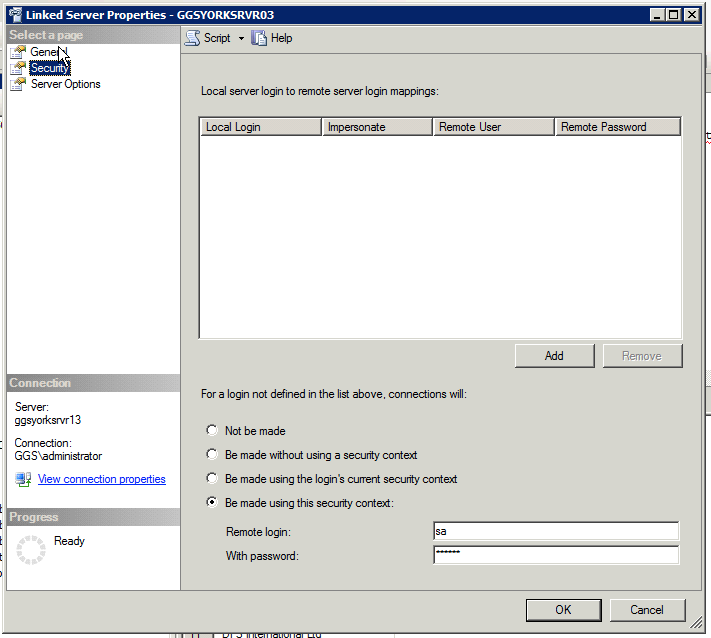Click the Server Options page icon
The height and width of the screenshot is (638, 711).
click(x=18, y=84)
